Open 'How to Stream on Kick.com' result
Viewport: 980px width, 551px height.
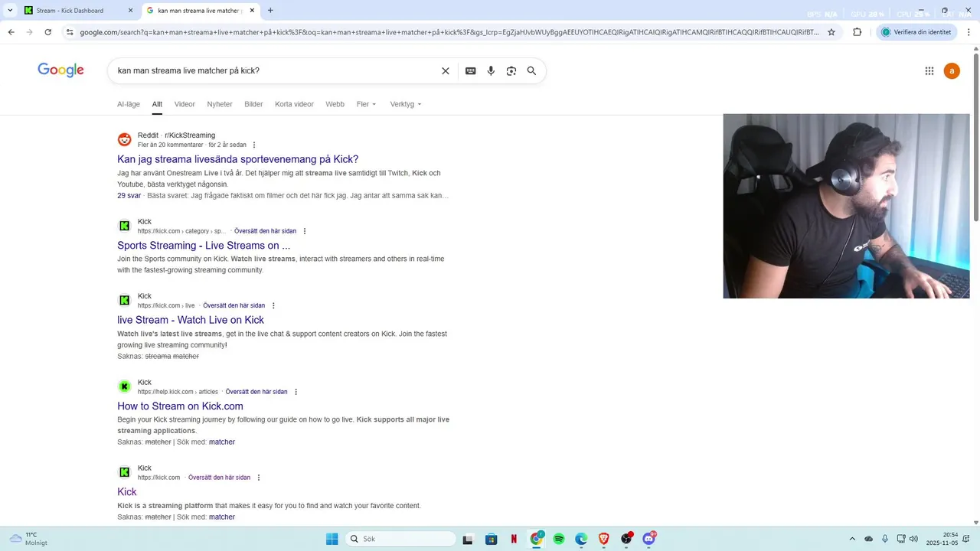click(x=180, y=406)
